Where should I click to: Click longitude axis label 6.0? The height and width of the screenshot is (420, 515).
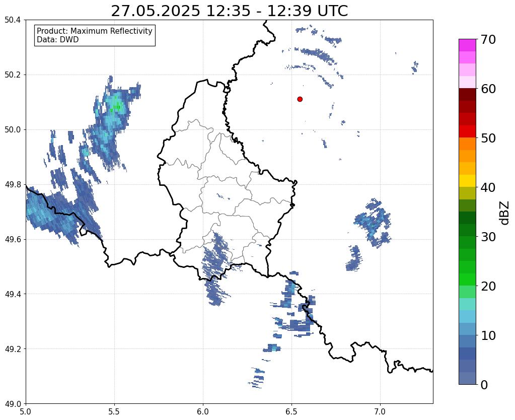[203, 412]
